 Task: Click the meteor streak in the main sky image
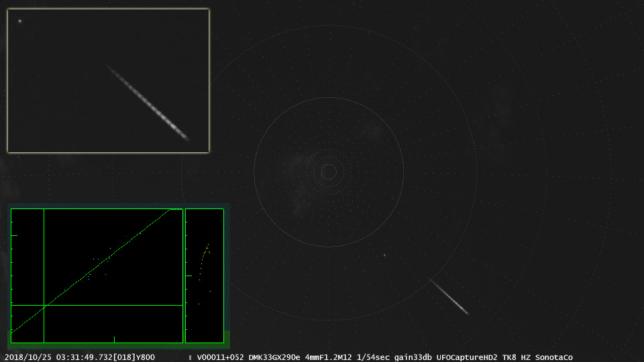coord(449,296)
